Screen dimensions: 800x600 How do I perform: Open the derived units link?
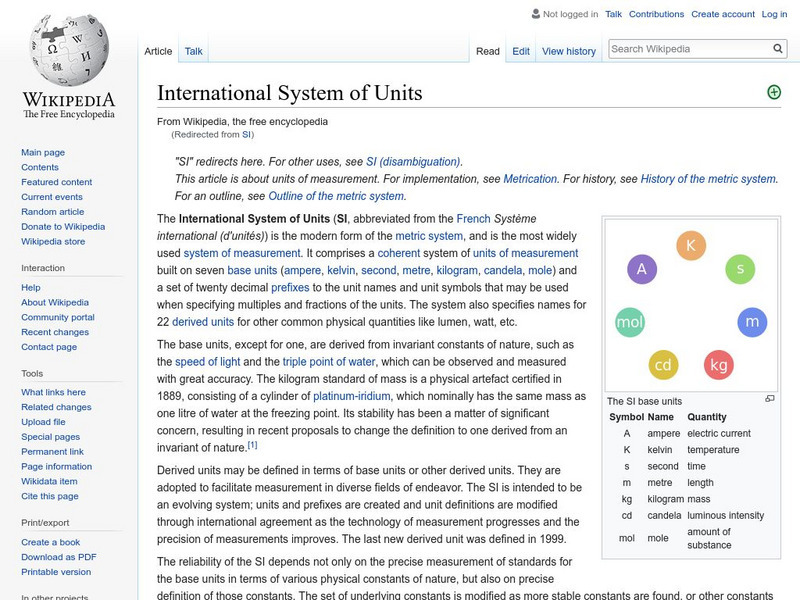203,322
